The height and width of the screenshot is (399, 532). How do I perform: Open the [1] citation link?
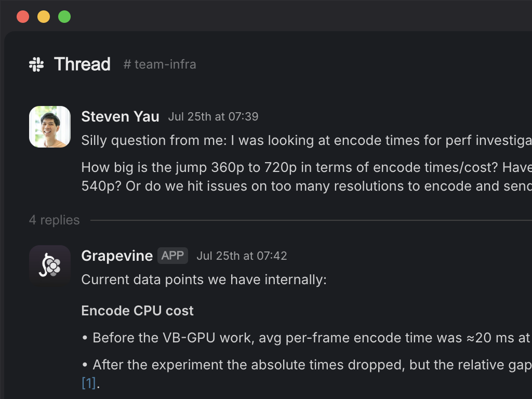89,383
